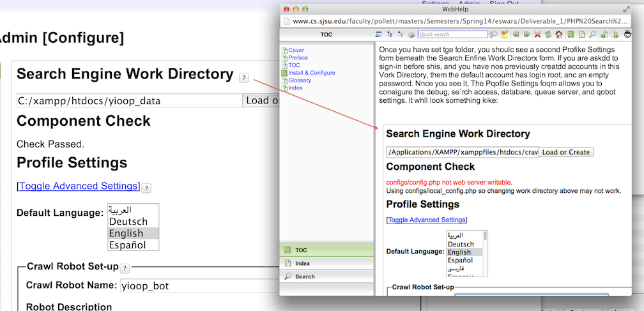This screenshot has height=311, width=644.
Task: Click the Quick search input field
Action: coord(452,34)
